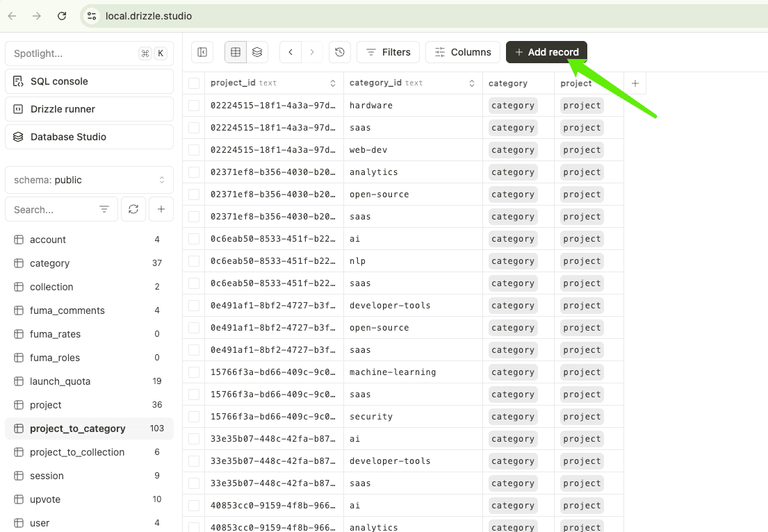768x532 pixels.
Task: Check the row with security category
Action: (194, 417)
